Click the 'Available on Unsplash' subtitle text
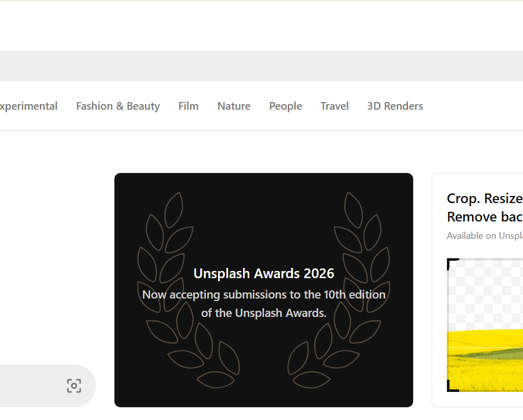The width and height of the screenshot is (523, 420). click(485, 236)
